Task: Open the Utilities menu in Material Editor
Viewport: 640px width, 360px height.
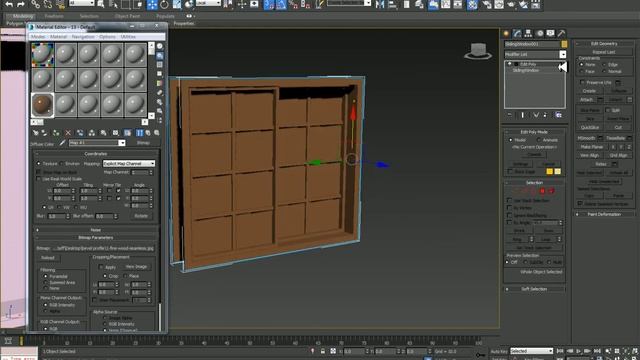Action: pos(128,37)
